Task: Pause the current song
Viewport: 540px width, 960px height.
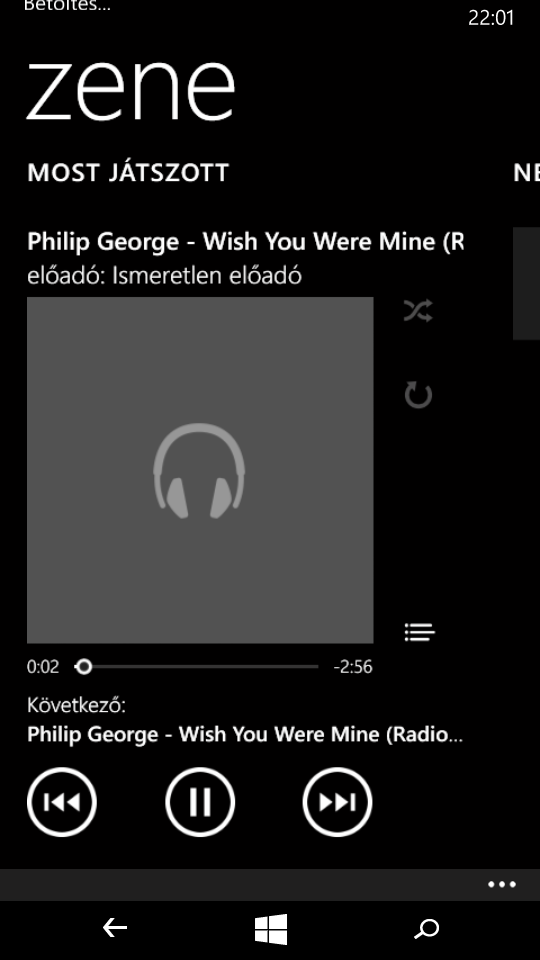Action: coord(200,801)
